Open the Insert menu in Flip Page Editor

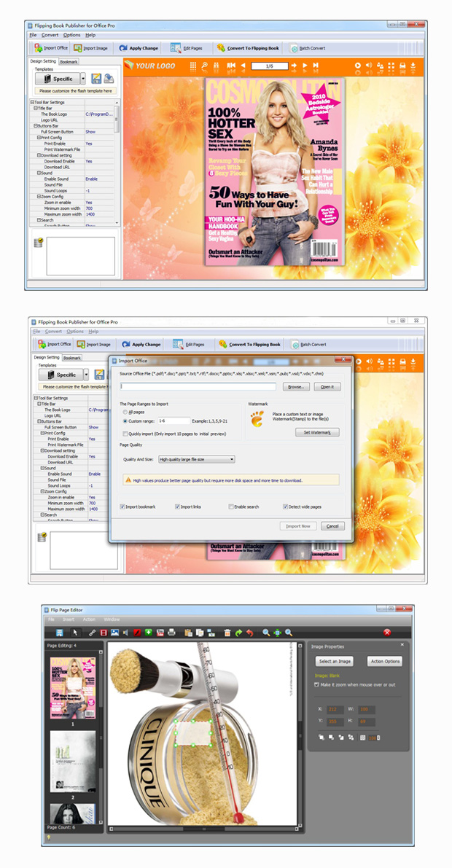coord(69,619)
